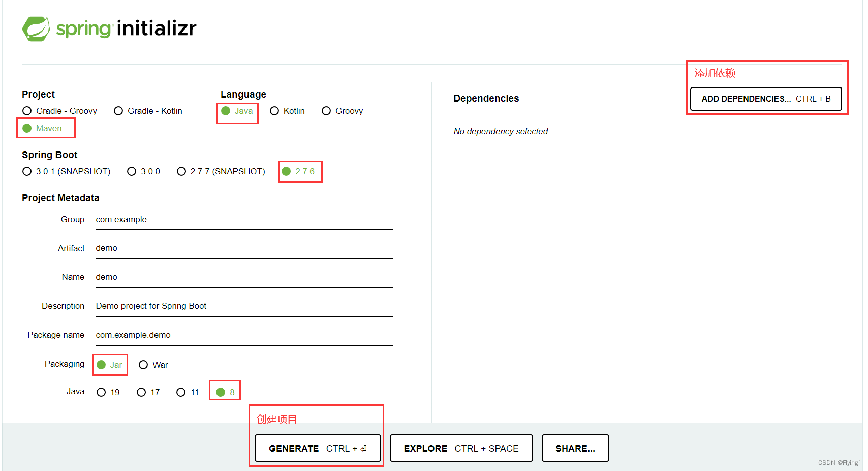
Task: Choose Spring Boot 2.7.7 (SNAPSHOT)
Action: click(221, 171)
